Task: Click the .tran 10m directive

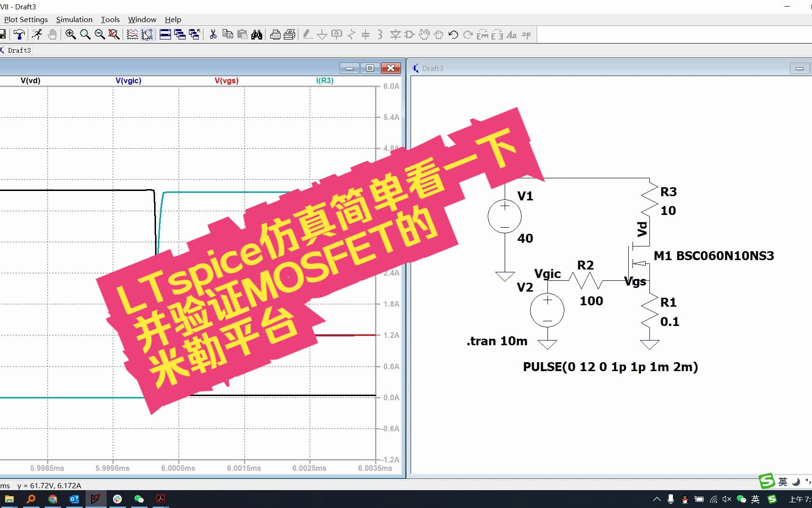Action: [x=497, y=341]
